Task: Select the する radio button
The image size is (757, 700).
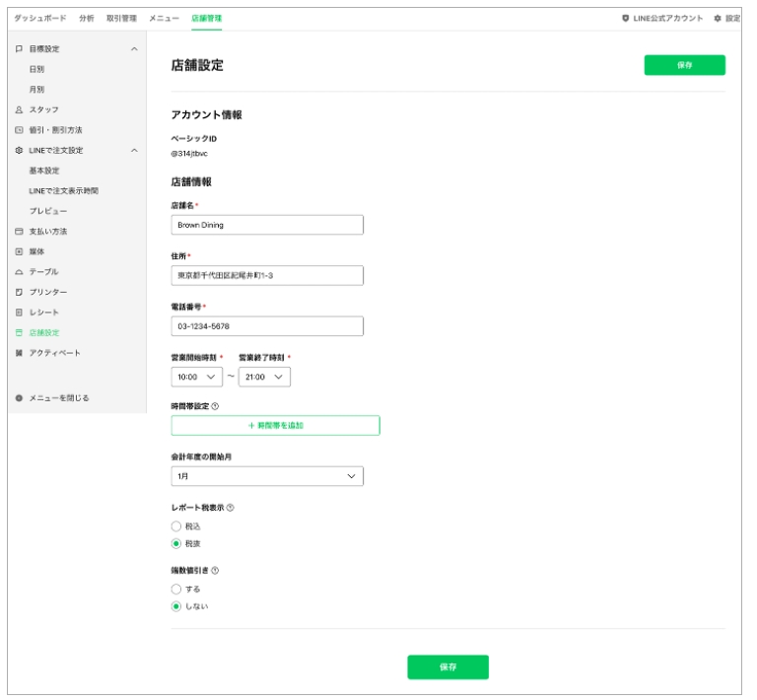Action: coord(176,589)
